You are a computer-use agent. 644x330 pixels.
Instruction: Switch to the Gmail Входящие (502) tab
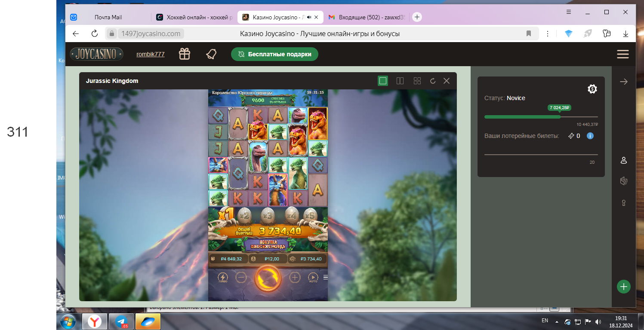[x=367, y=17]
